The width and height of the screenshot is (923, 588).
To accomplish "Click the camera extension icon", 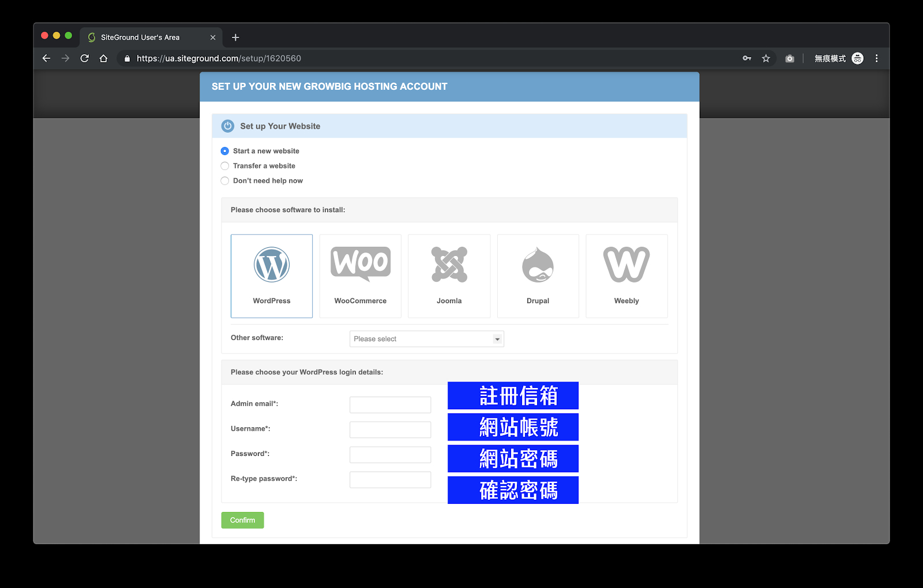I will 790,58.
